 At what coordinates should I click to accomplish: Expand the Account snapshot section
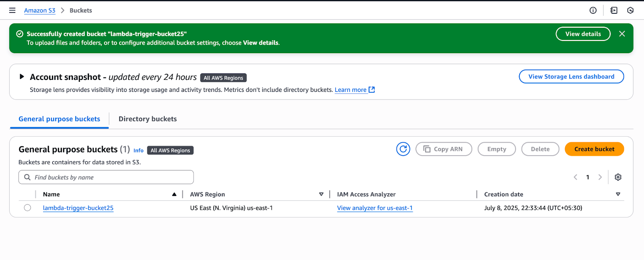[22, 77]
